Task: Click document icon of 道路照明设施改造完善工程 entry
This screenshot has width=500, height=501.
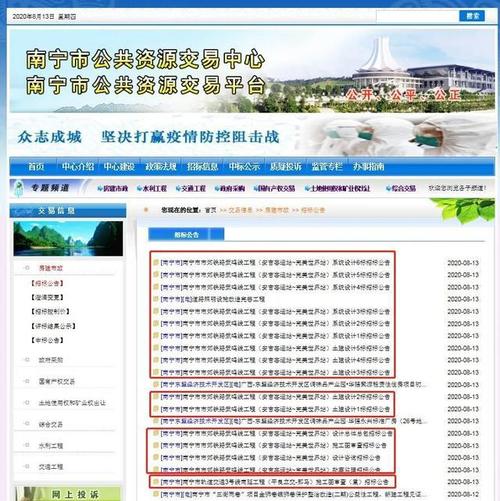Action: pos(155,299)
